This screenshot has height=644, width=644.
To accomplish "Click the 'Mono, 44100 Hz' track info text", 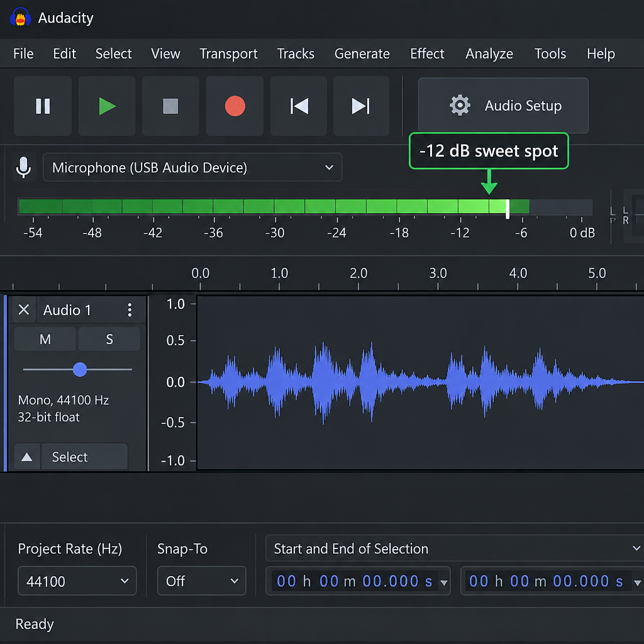I will coord(64,400).
